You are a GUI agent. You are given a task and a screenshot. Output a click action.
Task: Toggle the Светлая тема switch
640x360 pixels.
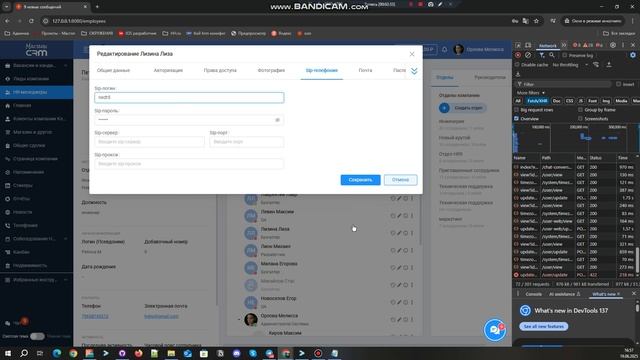pyautogui.click(x=37, y=336)
